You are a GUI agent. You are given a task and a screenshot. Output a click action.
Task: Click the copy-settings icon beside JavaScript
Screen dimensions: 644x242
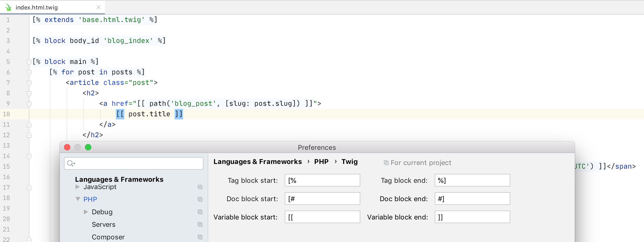click(200, 187)
